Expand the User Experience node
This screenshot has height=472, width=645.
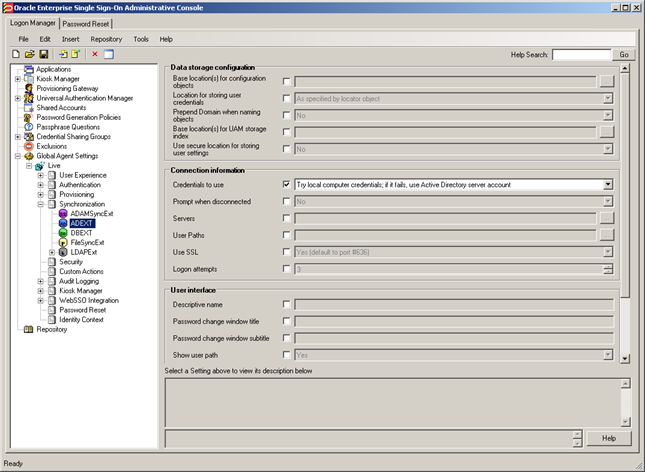41,175
